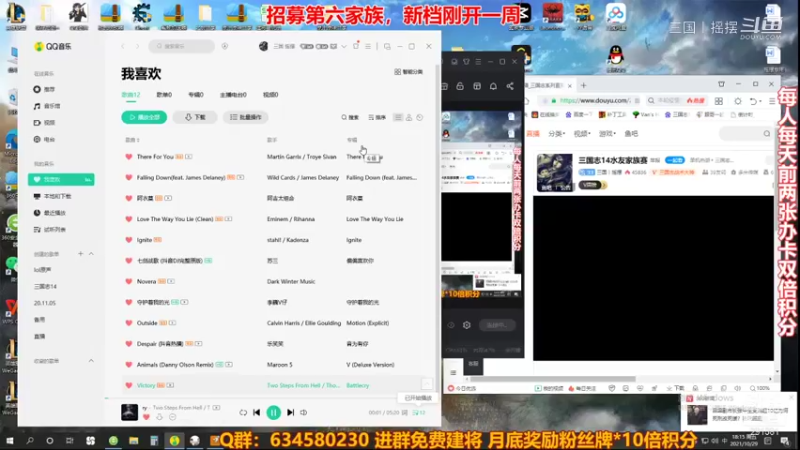Unlike the song There For You
800x450 pixels.
click(x=129, y=157)
